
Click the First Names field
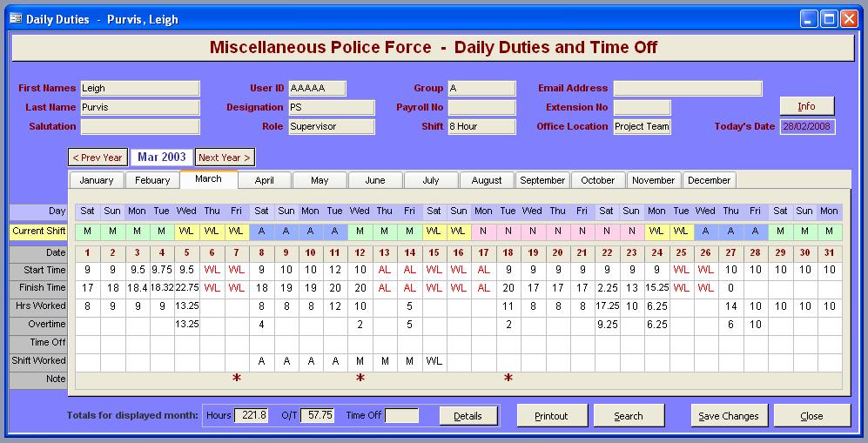coord(139,88)
